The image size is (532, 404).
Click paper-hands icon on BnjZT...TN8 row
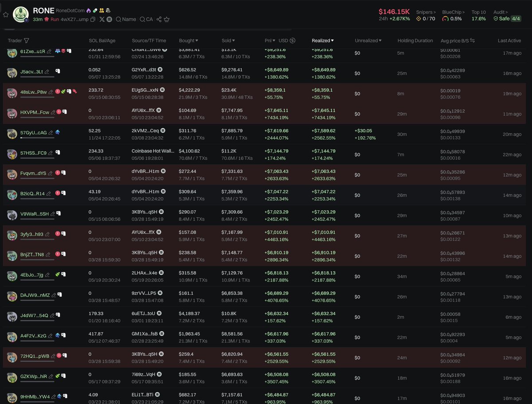[x=64, y=254]
